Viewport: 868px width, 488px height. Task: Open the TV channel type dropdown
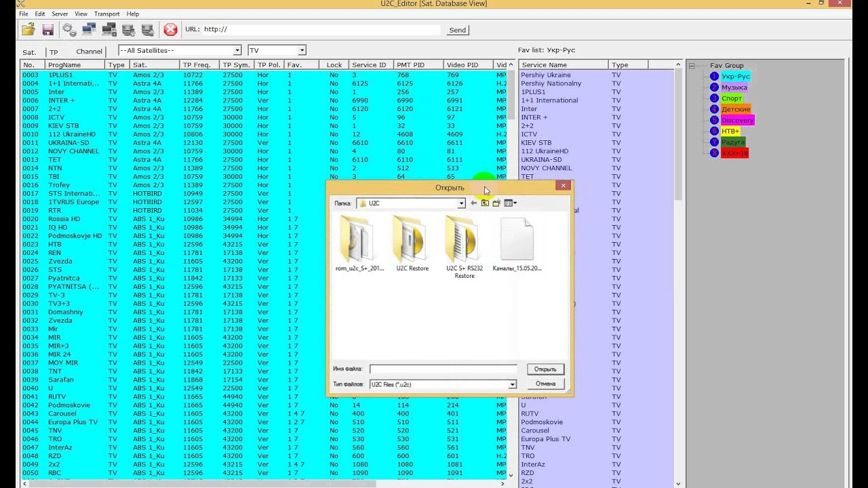point(302,50)
